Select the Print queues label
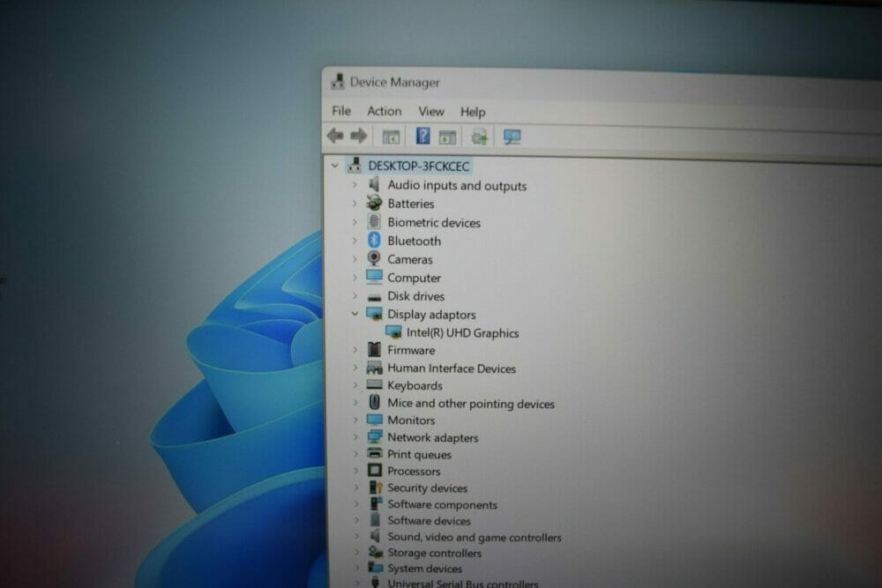Screen dimensions: 882x588 click(x=419, y=454)
